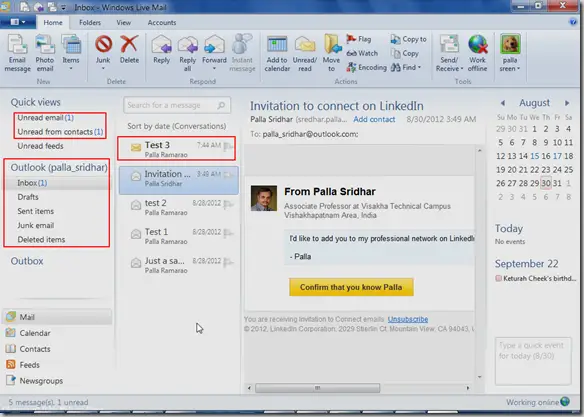Toggle flag on the test 2 message
584x417 pixels.
click(228, 204)
